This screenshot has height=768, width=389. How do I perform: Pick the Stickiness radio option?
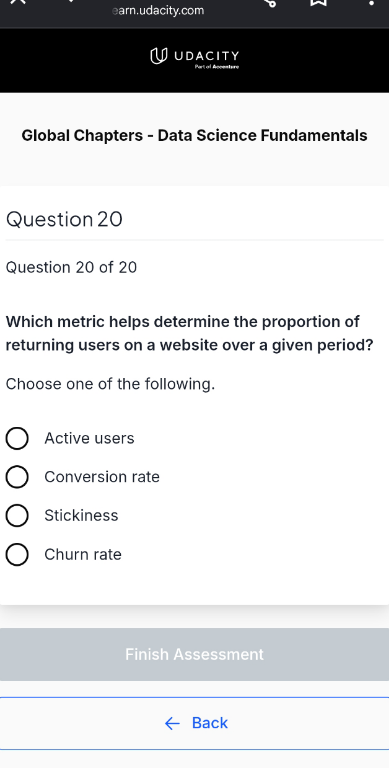coord(17,516)
